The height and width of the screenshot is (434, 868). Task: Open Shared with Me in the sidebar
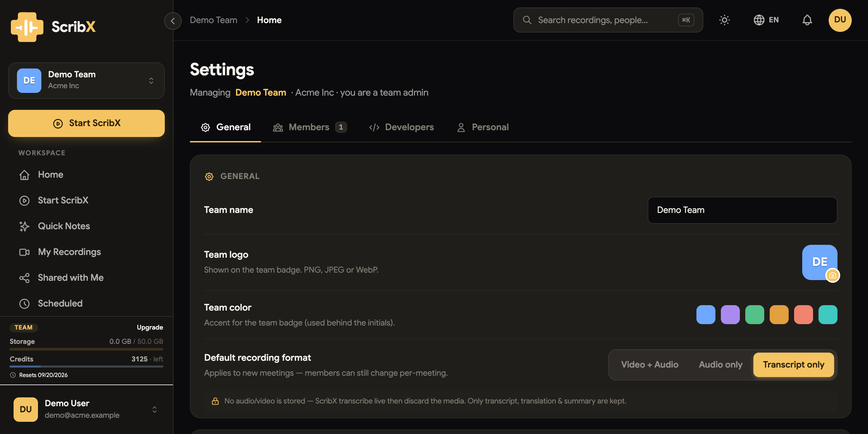point(86,278)
